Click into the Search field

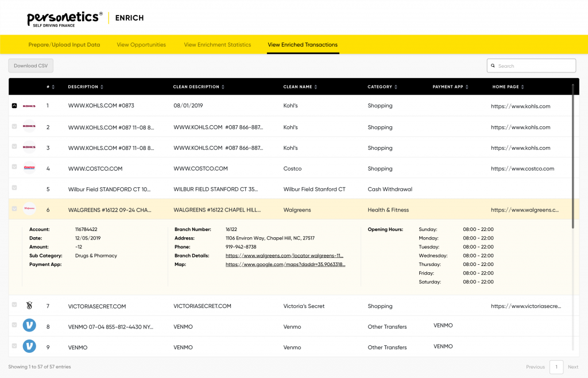pos(531,65)
